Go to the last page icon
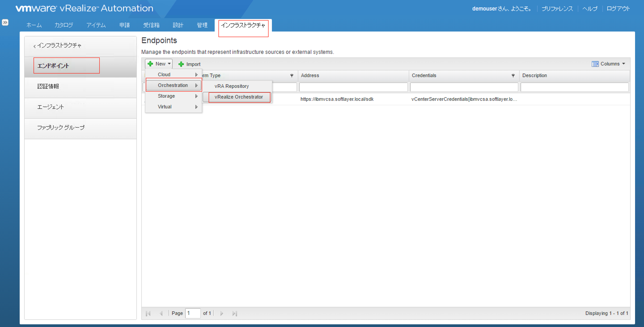 (235, 313)
